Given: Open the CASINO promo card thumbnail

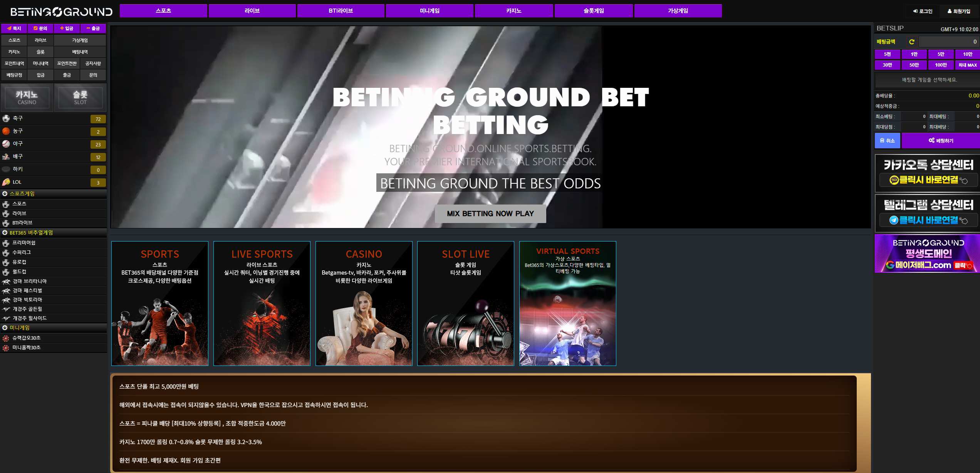Looking at the screenshot, I should [364, 304].
